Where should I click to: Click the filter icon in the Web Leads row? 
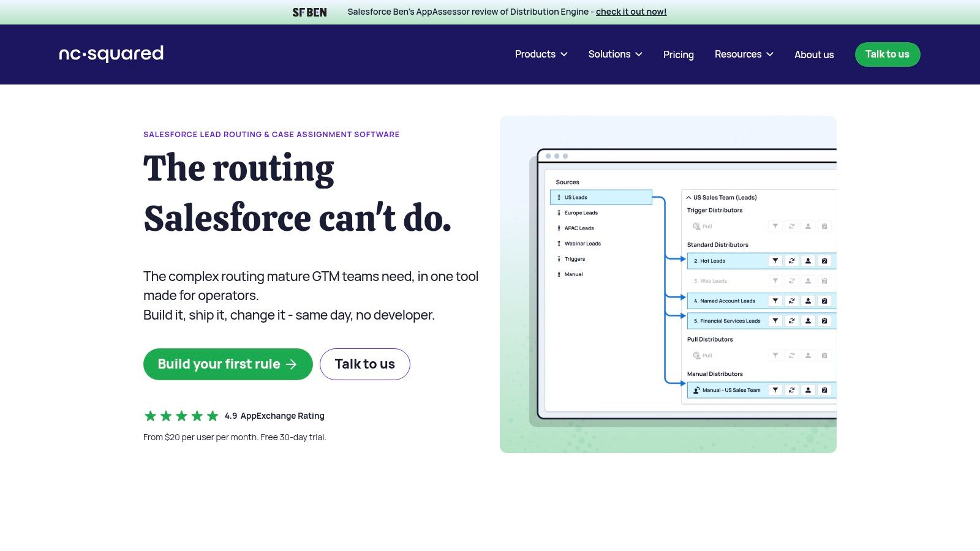click(775, 281)
